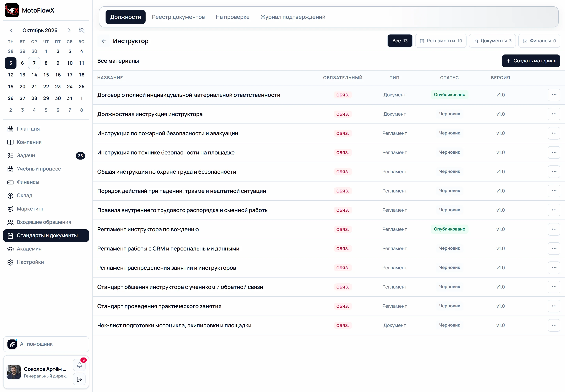The width and height of the screenshot is (565, 392).
Task: Switch to На проверке tab
Action: pos(233,17)
